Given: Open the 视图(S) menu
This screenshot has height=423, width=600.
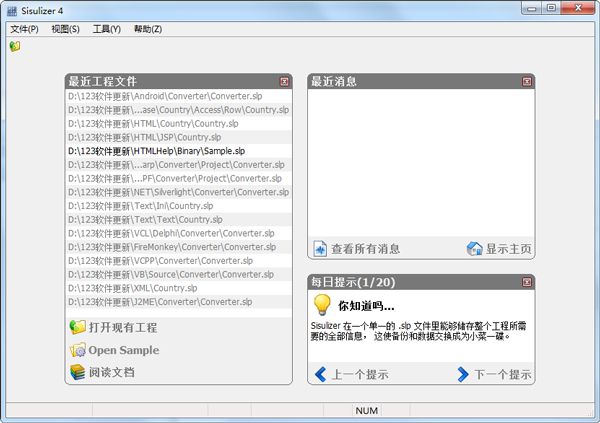Looking at the screenshot, I should point(65,29).
